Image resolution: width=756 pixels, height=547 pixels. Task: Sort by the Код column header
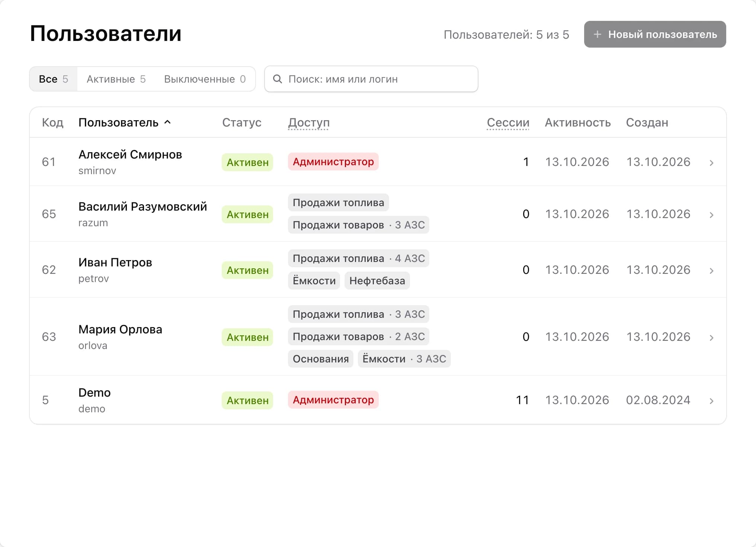point(52,122)
